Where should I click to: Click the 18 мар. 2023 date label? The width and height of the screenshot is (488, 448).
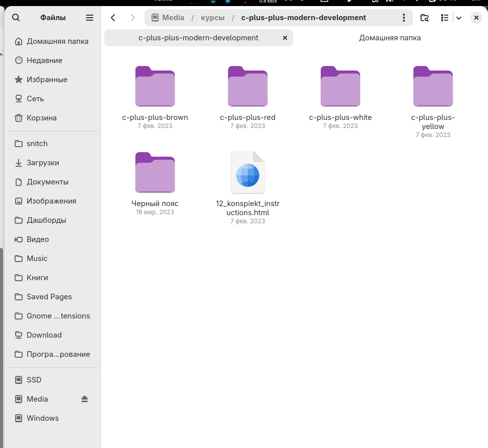coord(155,212)
